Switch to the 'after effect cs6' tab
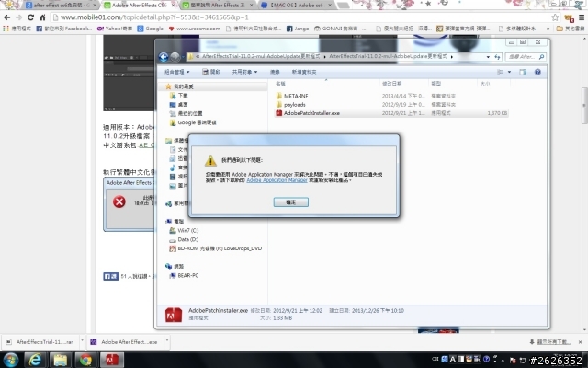This screenshot has width=588, height=368. 62,6
